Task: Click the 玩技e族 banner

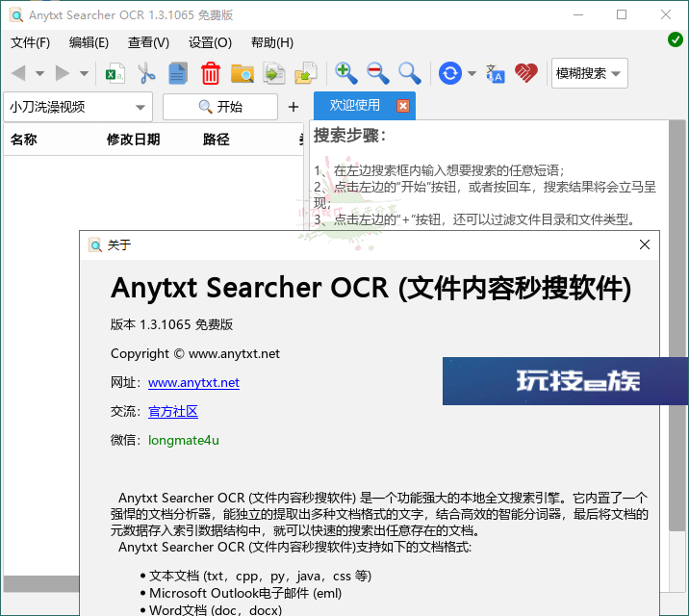Action: [566, 381]
